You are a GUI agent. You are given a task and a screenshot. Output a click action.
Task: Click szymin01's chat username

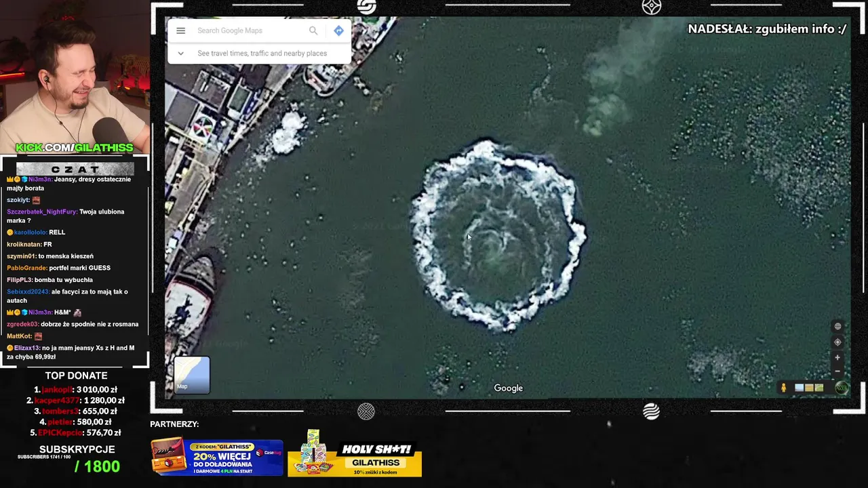pyautogui.click(x=21, y=256)
